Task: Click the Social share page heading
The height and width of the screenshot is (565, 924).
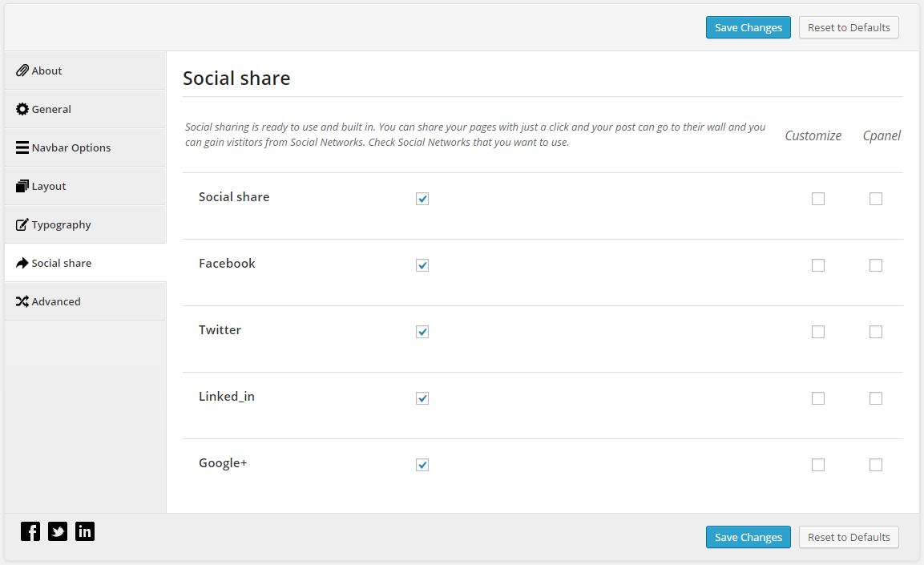Action: (x=236, y=79)
